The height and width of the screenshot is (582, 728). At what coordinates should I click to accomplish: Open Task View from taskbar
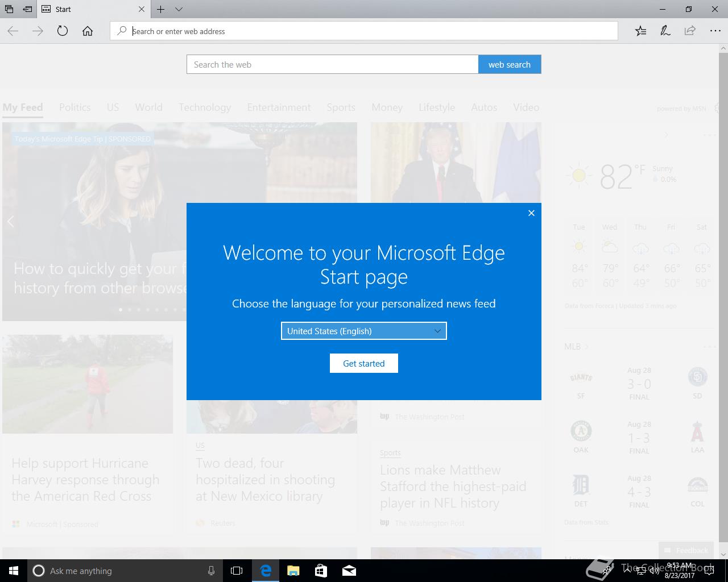coord(237,571)
